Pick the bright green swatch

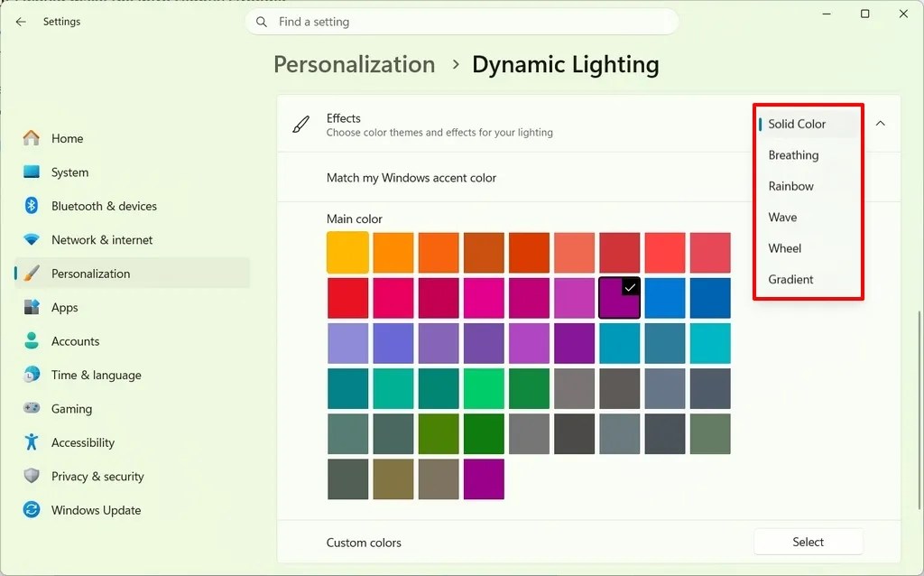tap(484, 388)
